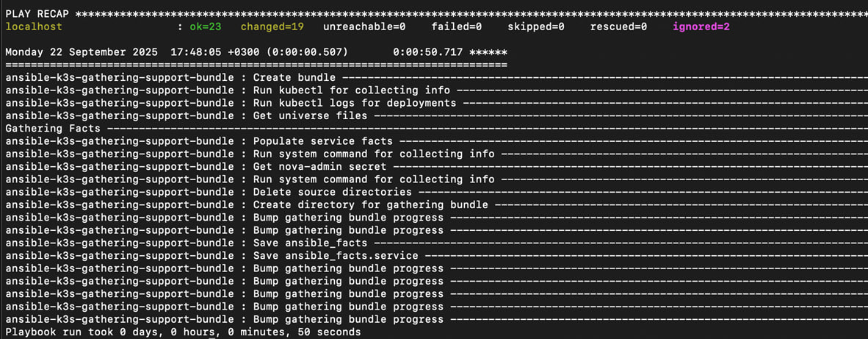
Task: Click the Monday 22 September 2025 timestamp
Action: pos(82,51)
